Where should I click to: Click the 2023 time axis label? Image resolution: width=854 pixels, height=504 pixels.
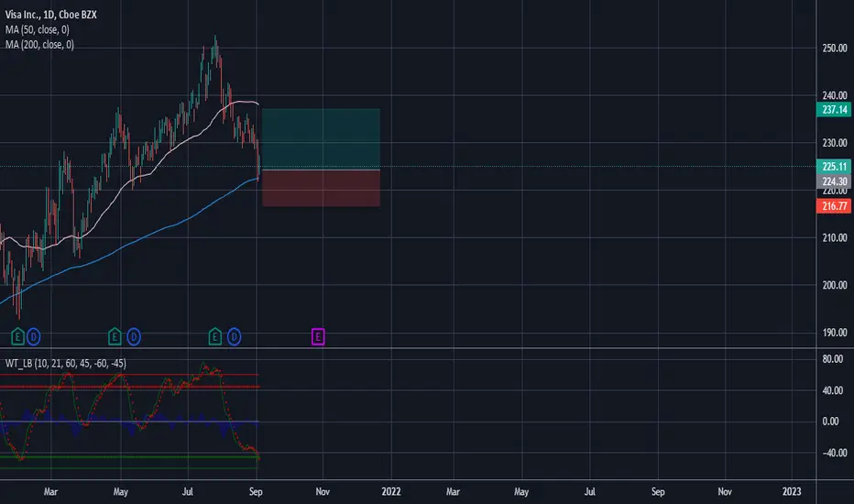(792, 491)
